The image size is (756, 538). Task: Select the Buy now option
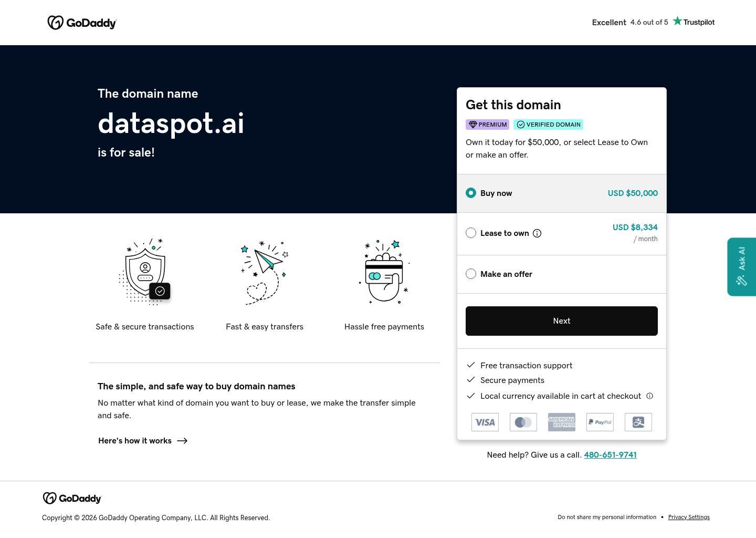(x=471, y=193)
